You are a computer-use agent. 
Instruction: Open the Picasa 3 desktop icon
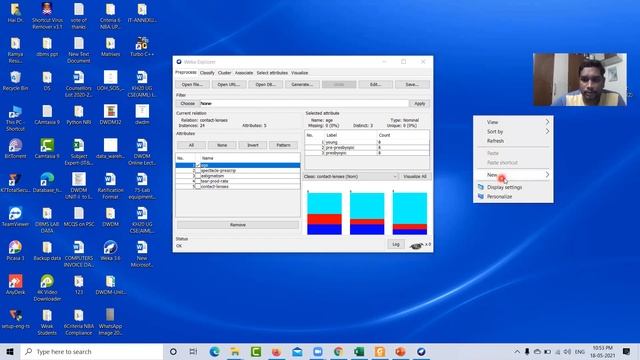click(x=15, y=251)
